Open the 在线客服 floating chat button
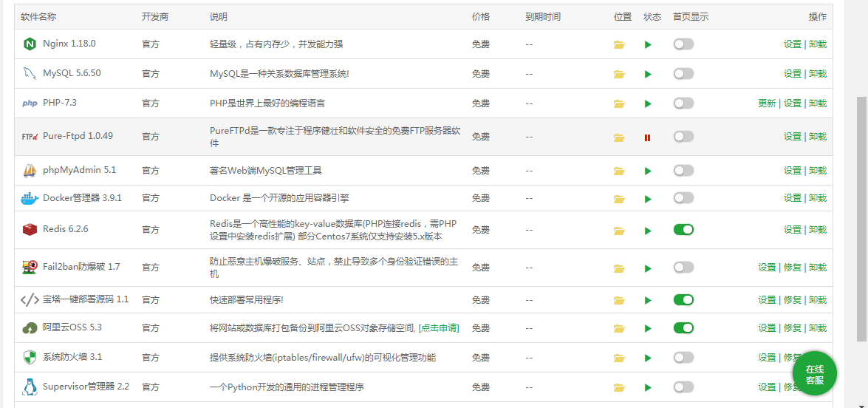Image resolution: width=868 pixels, height=408 pixels. [814, 374]
